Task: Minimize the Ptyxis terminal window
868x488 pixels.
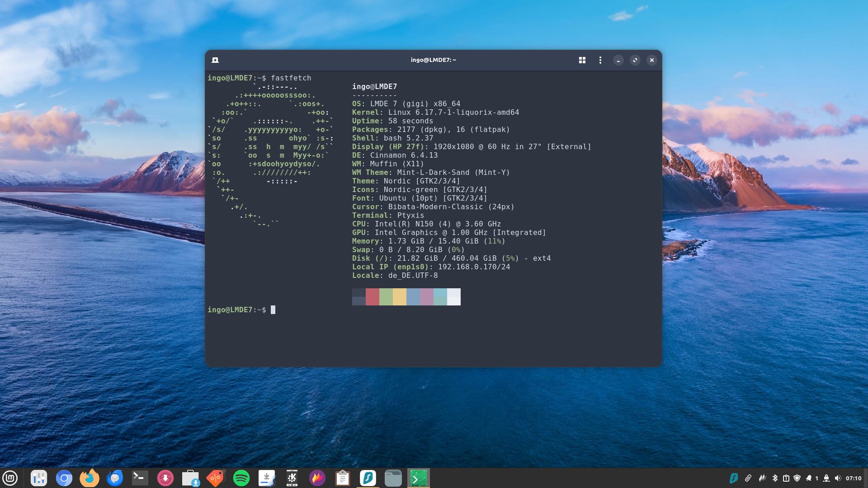Action: [x=618, y=60]
